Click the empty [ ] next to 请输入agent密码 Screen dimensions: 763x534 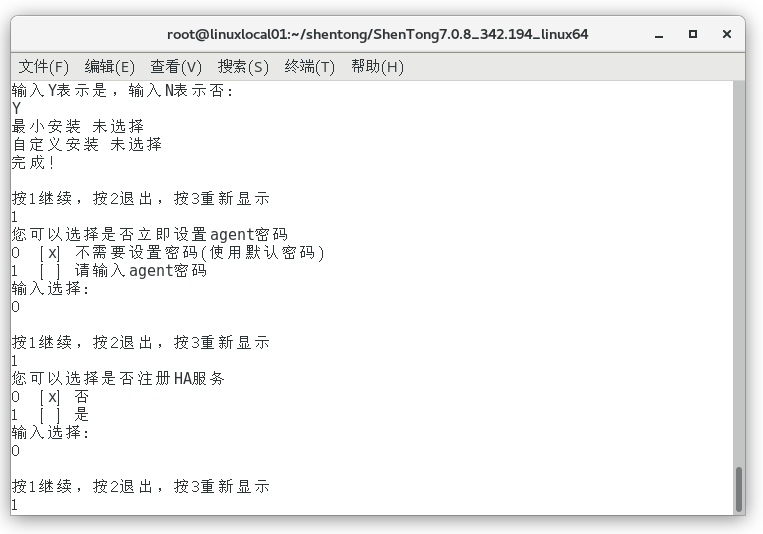pos(50,271)
